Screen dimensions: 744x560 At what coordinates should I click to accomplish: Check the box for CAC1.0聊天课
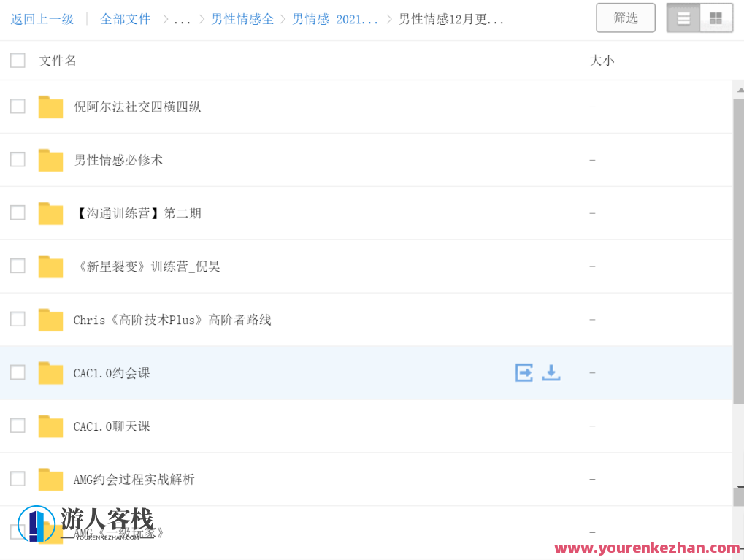pos(18,425)
